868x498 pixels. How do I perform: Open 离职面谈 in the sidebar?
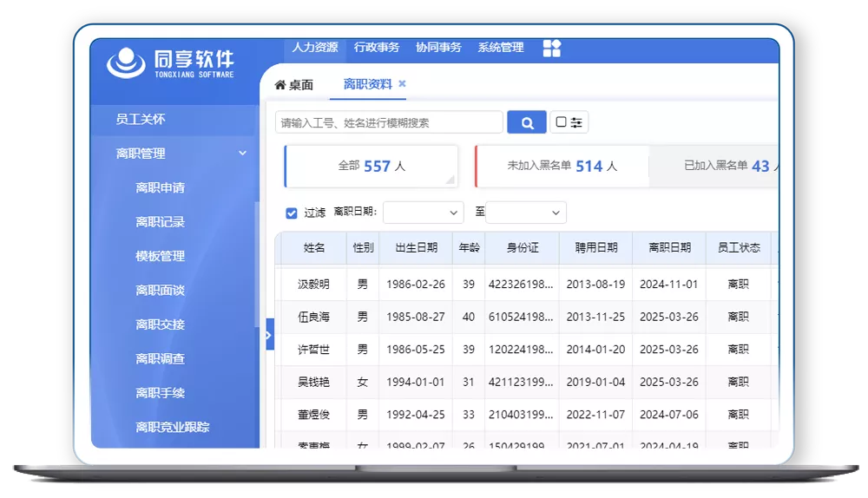coord(160,291)
